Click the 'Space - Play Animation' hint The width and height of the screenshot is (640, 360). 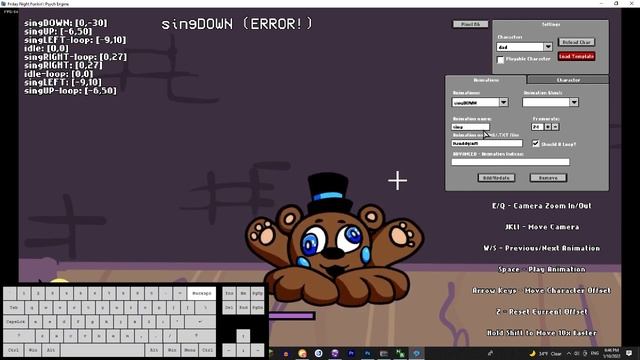[542, 269]
